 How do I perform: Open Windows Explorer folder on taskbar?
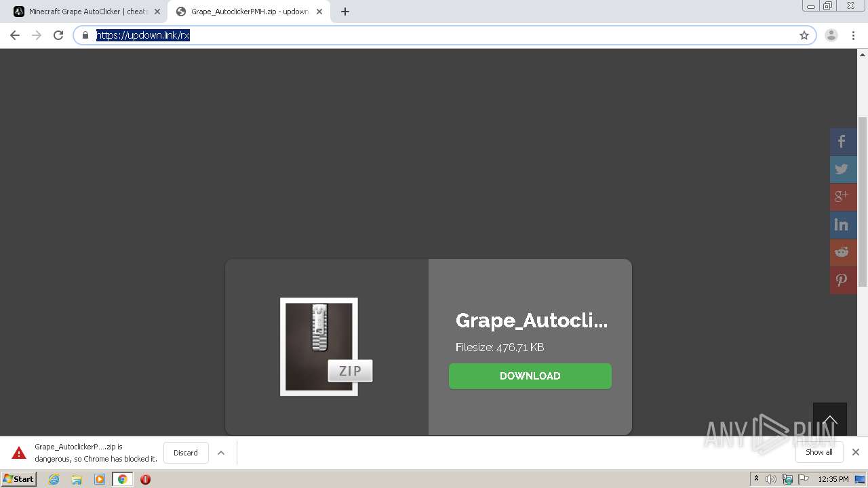77,479
